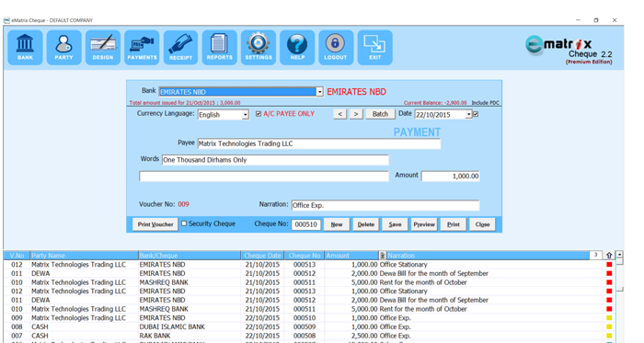Sort by Bank/Cheque column header
This screenshot has width=644, height=343.
[x=190, y=256]
